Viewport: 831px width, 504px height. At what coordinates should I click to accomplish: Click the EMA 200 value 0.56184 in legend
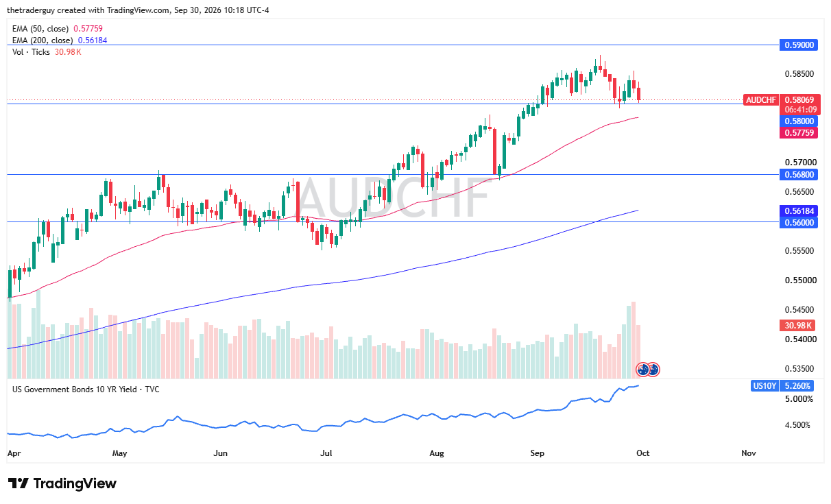point(93,40)
